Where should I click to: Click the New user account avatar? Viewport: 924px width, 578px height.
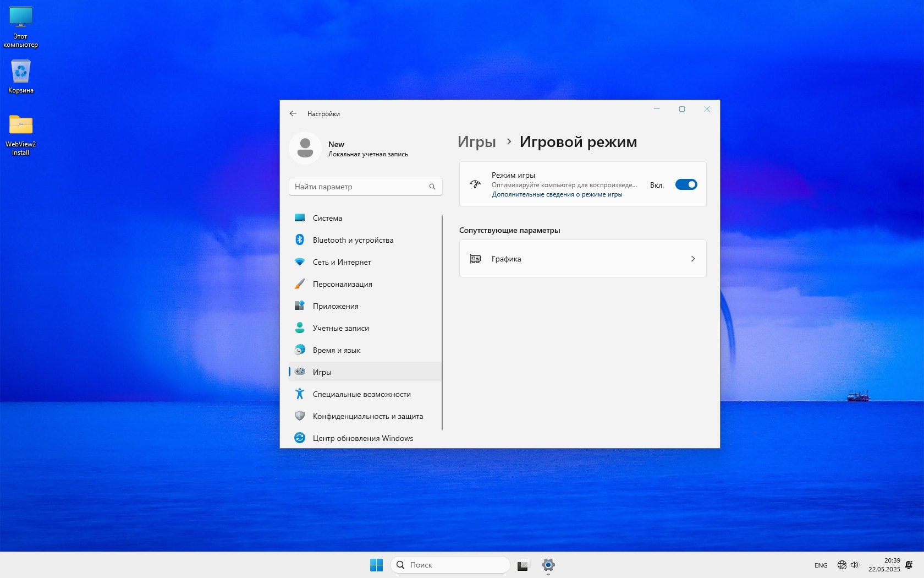click(305, 148)
